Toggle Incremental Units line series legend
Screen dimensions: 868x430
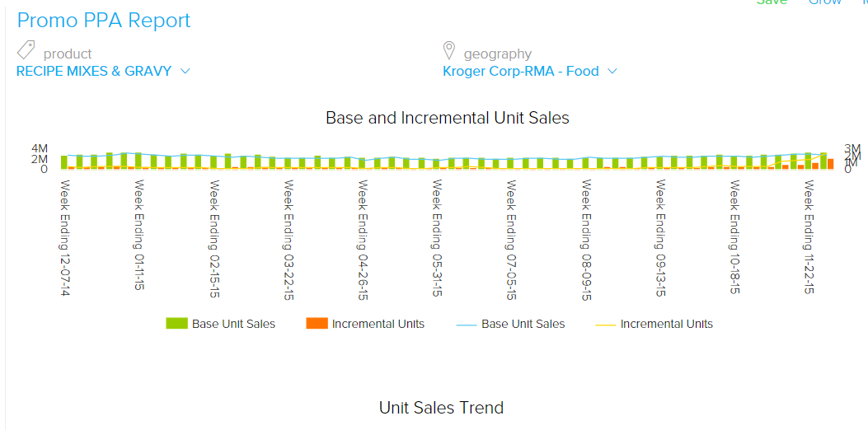[666, 324]
